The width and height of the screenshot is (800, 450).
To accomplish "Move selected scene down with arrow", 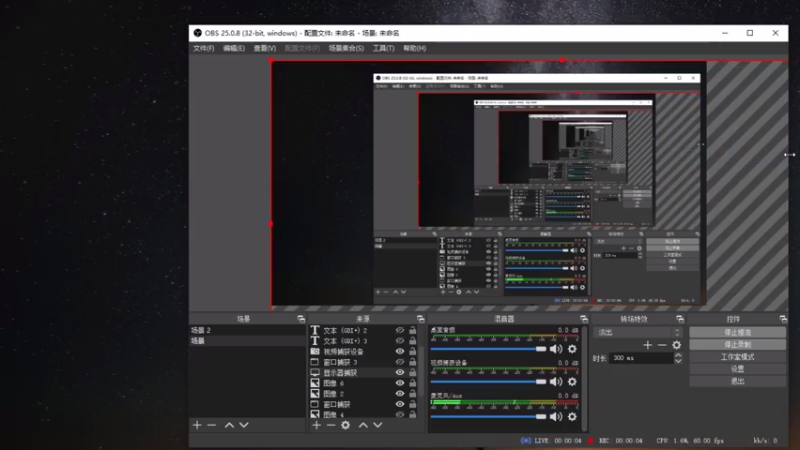I will point(244,425).
